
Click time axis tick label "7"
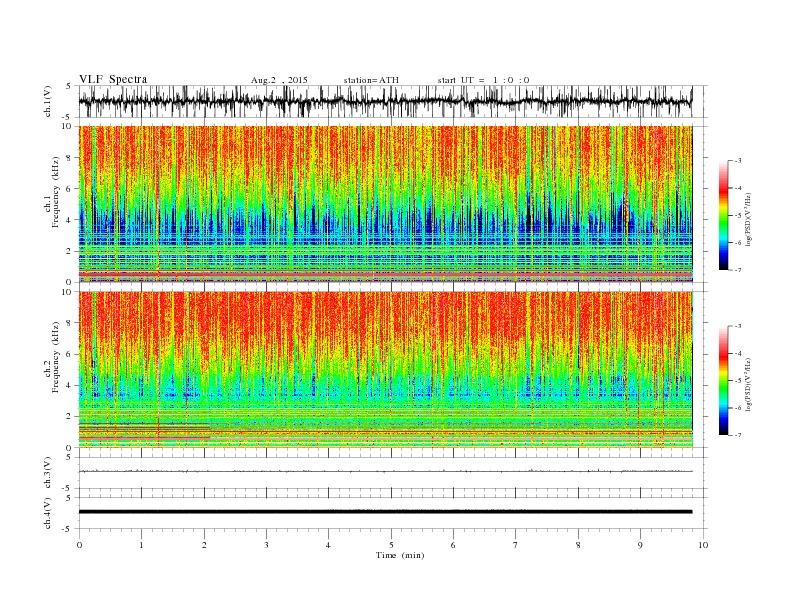coord(515,545)
